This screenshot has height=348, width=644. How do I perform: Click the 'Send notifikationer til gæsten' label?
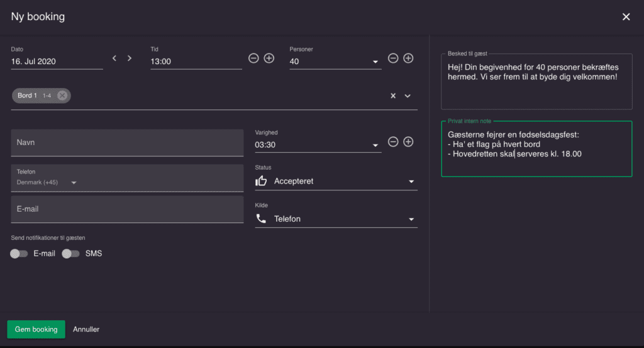coord(48,238)
